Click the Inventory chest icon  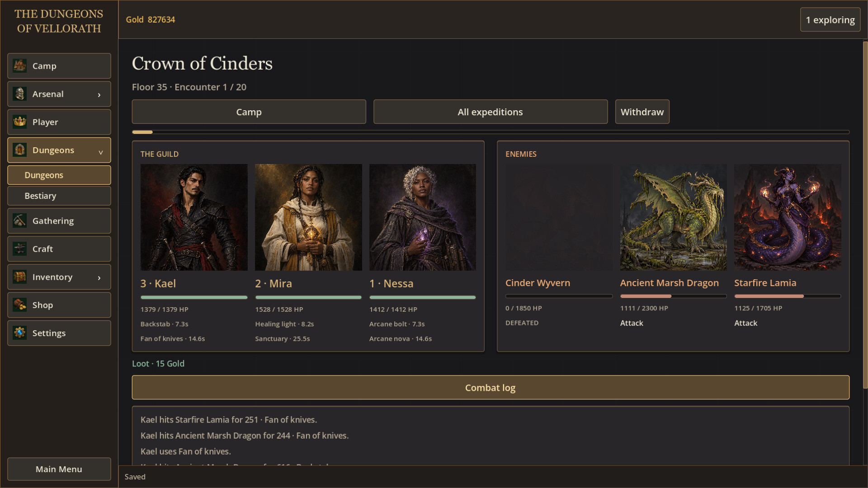[19, 277]
